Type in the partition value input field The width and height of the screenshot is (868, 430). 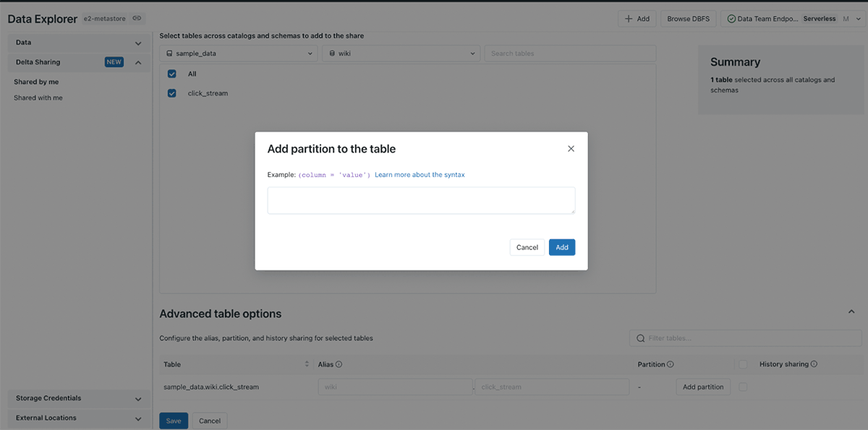tap(420, 200)
